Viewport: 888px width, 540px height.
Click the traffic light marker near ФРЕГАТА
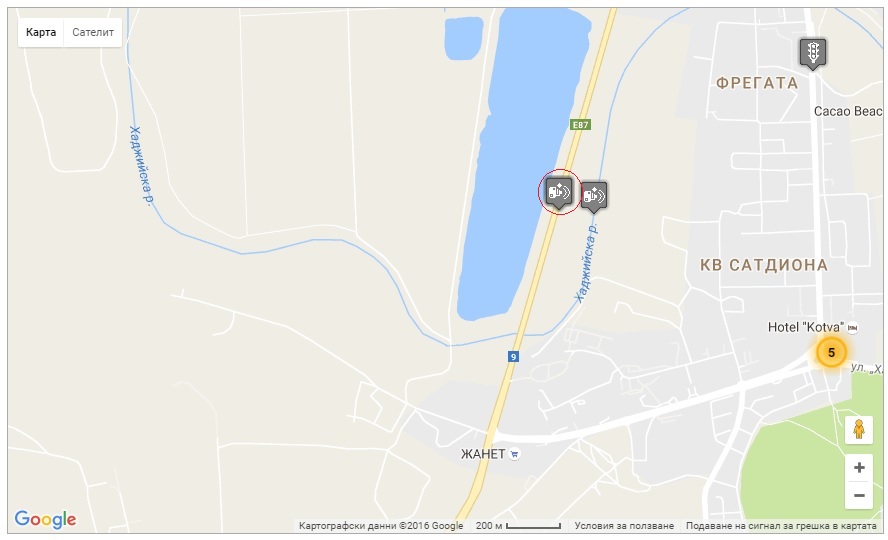click(813, 53)
